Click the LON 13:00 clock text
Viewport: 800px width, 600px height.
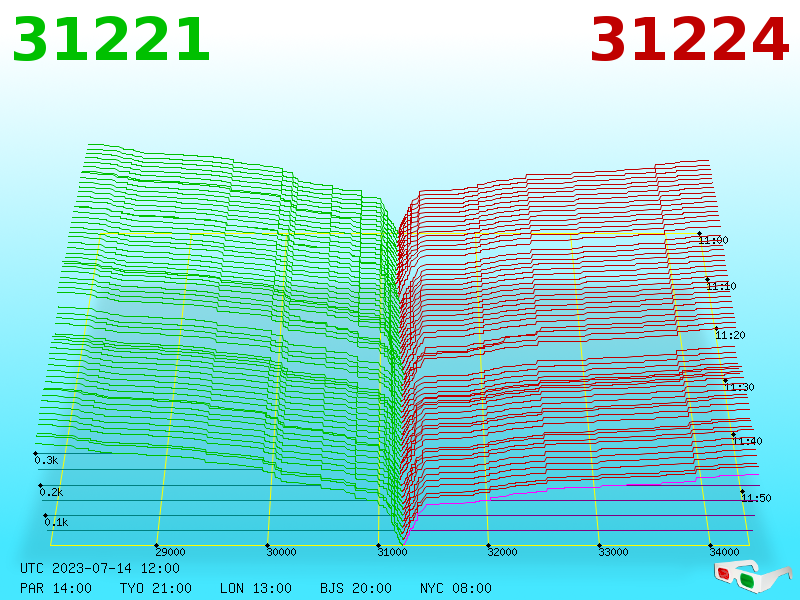(256, 588)
